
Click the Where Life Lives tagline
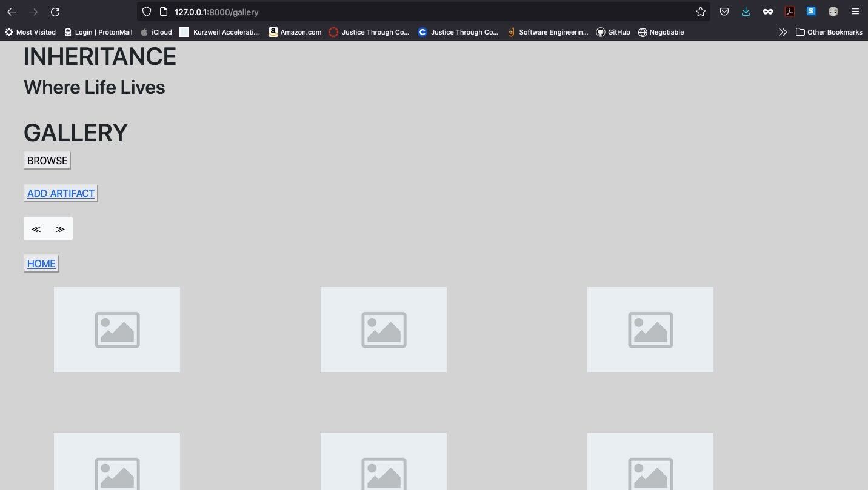pyautogui.click(x=95, y=87)
